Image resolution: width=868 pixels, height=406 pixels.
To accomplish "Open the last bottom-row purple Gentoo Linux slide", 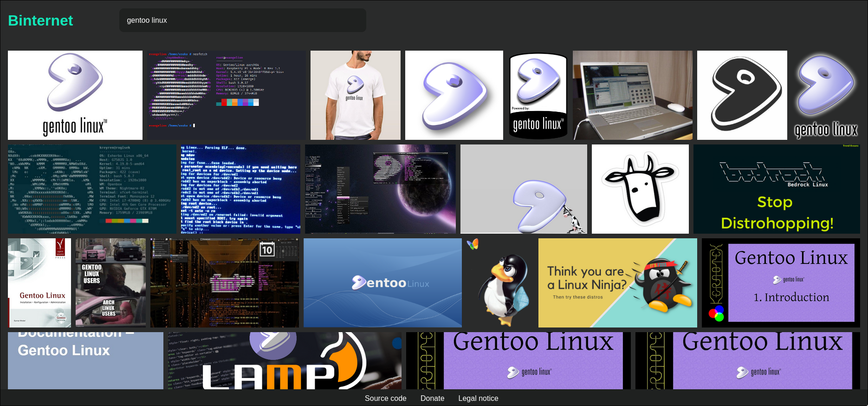I will click(748, 360).
